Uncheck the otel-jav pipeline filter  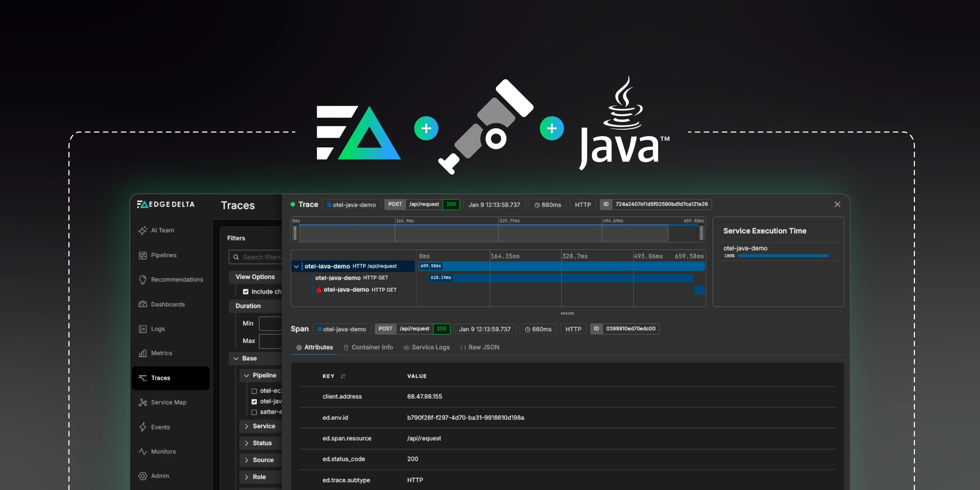255,401
